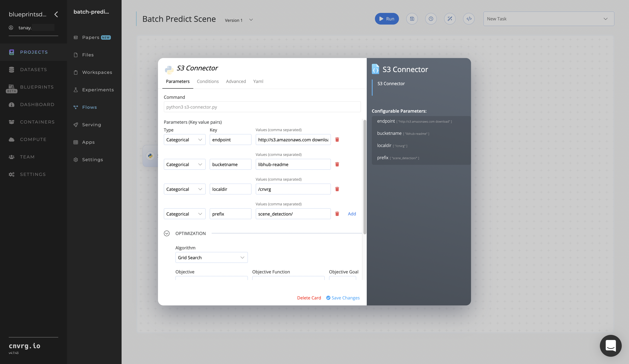Viewport: 629px width, 364px height.
Task: Click the code/embed icon in toolbar
Action: pyautogui.click(x=469, y=19)
